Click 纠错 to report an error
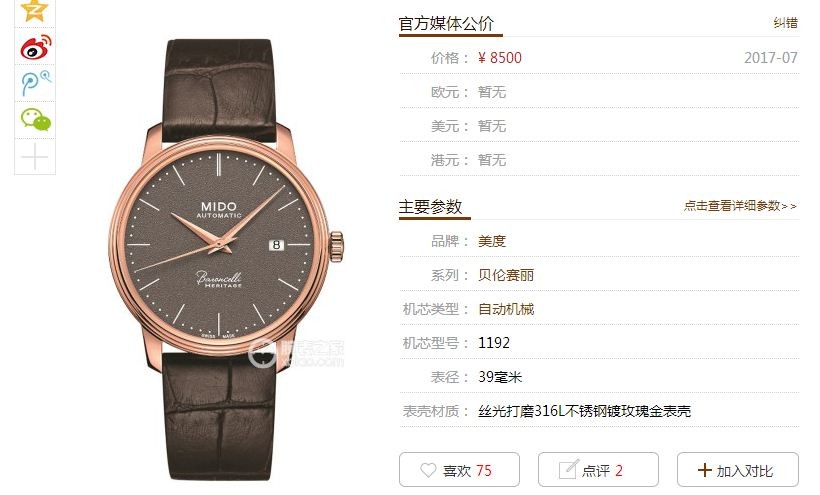Image resolution: width=820 pixels, height=495 pixels. tap(785, 22)
